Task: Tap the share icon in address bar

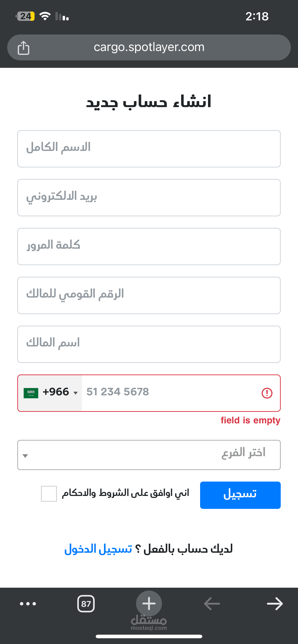Action: click(24, 47)
